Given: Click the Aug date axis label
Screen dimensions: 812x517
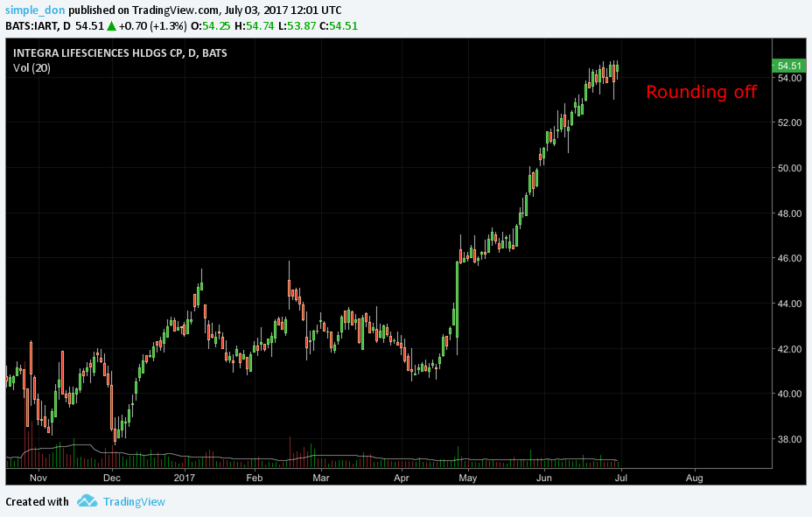Looking at the screenshot, I should [x=695, y=478].
